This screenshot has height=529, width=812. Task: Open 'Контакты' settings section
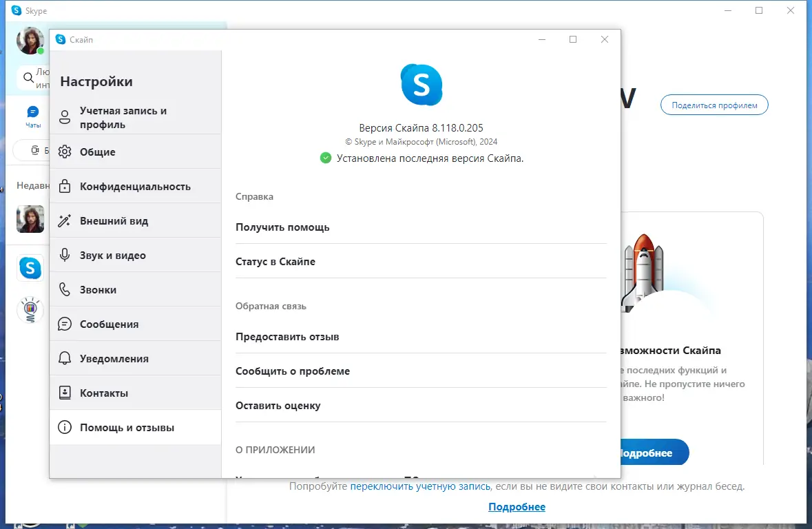(136, 393)
